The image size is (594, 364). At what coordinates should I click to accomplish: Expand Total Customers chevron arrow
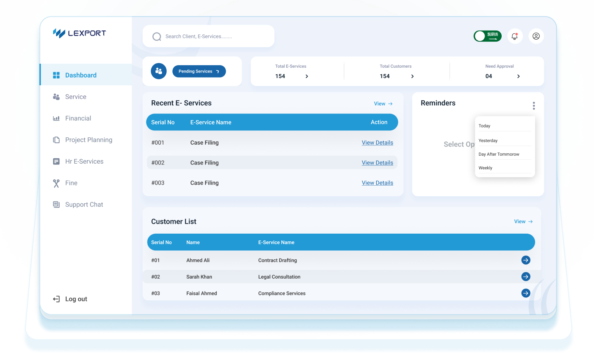(412, 77)
